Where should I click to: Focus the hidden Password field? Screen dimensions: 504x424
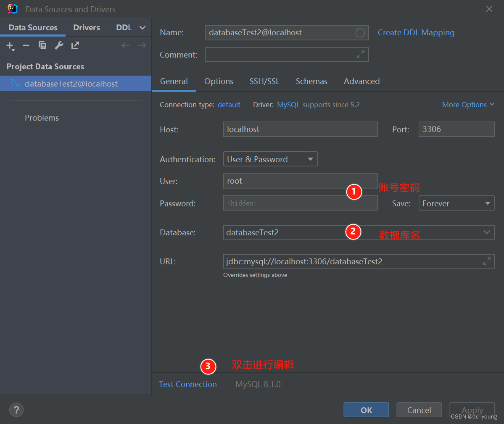point(300,203)
